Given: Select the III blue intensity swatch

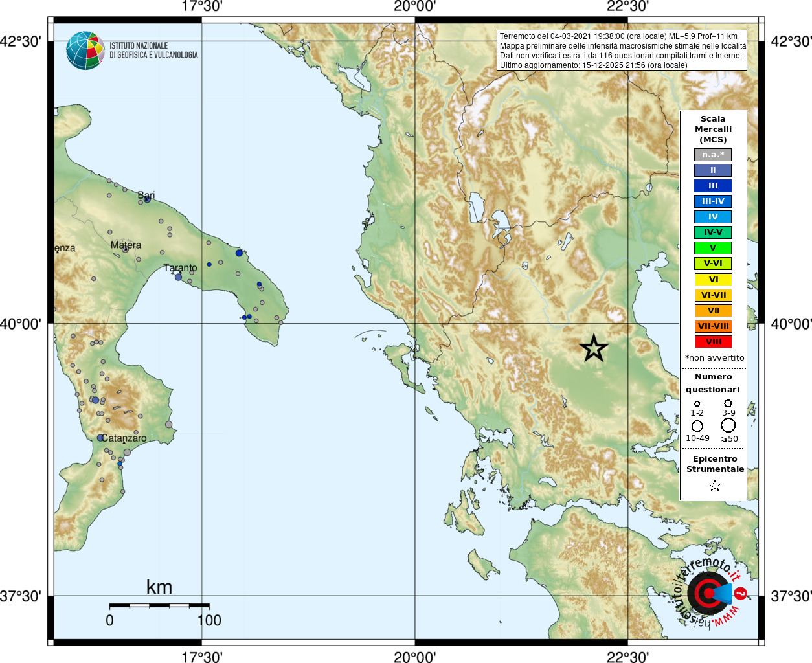Looking at the screenshot, I should [x=713, y=186].
